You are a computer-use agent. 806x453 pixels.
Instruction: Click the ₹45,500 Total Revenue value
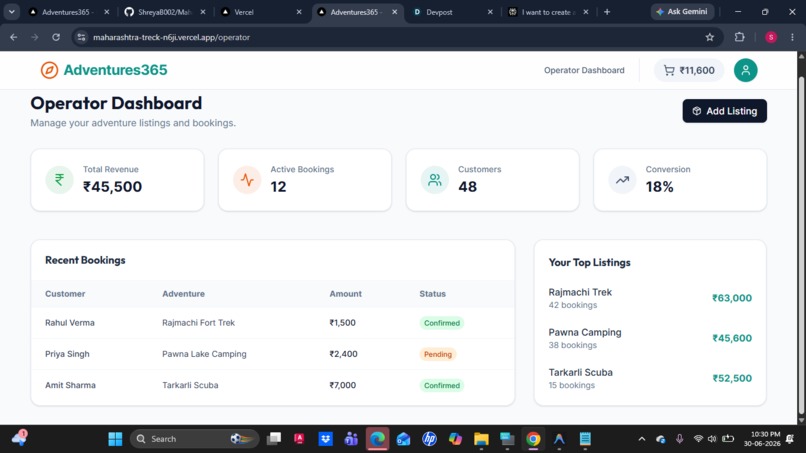tap(113, 187)
